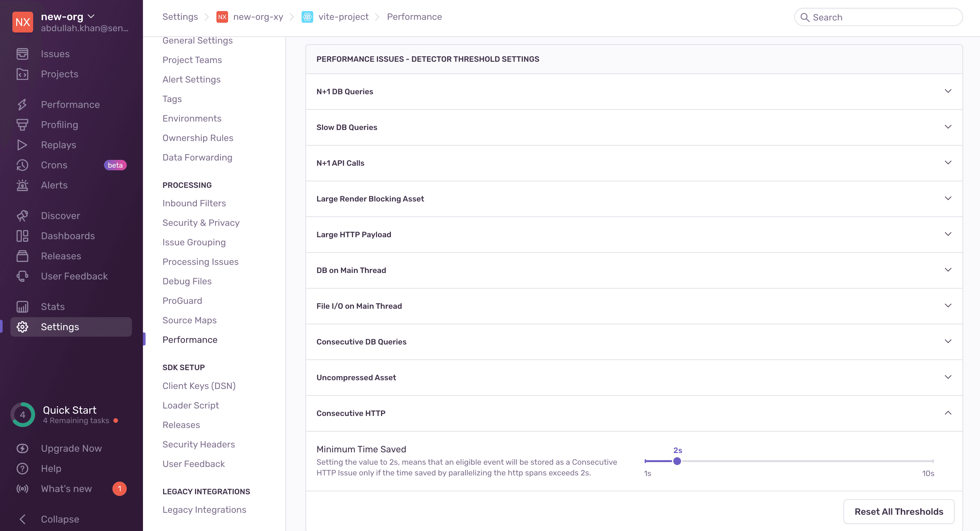Open Profiling from the sidebar icon
980x531 pixels.
tap(22, 124)
